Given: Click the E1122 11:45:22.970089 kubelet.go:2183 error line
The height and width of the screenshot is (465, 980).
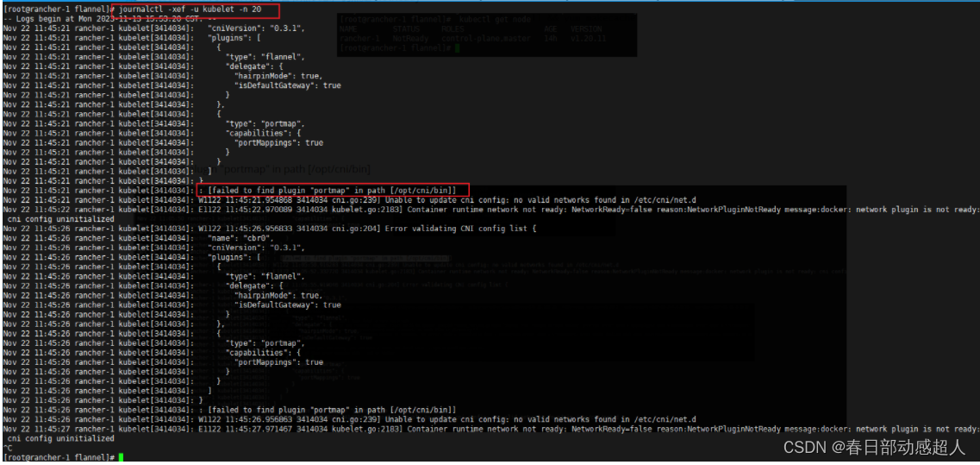Looking at the screenshot, I should 490,209.
